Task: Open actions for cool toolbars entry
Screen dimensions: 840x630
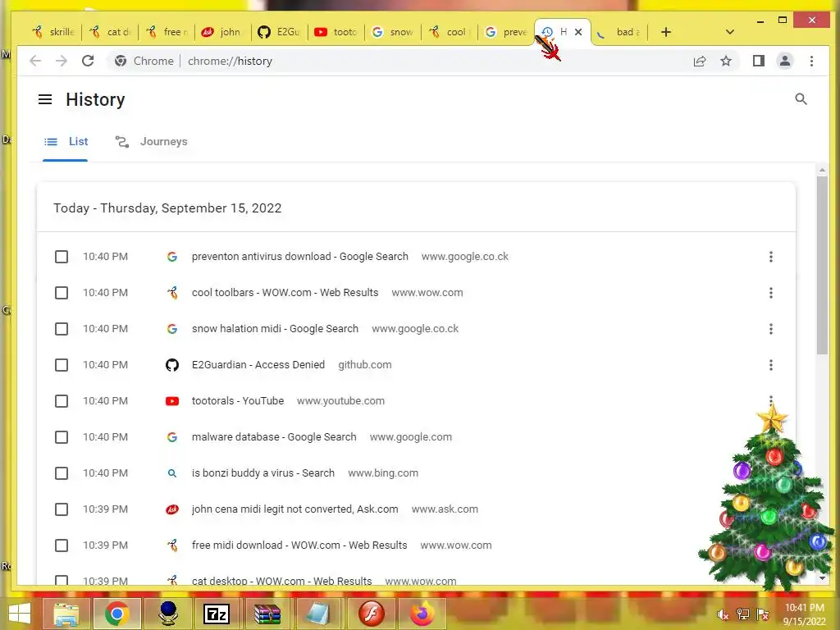Action: [771, 293]
